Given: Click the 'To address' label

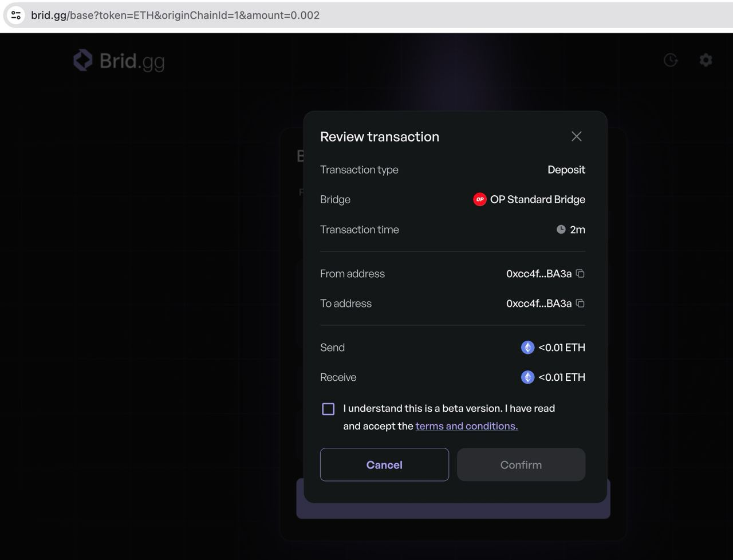Looking at the screenshot, I should coord(346,303).
